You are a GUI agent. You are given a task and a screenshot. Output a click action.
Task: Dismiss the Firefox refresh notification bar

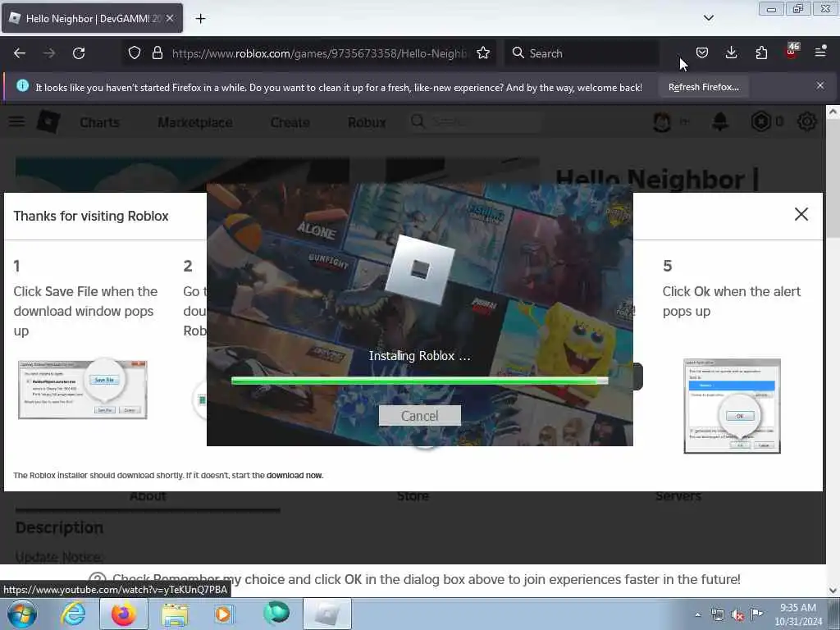pyautogui.click(x=820, y=85)
